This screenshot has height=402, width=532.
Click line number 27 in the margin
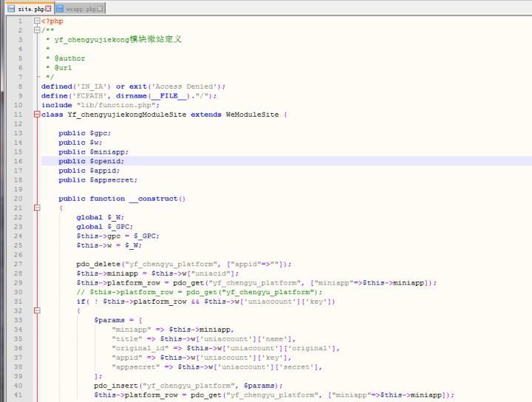pyautogui.click(x=18, y=264)
